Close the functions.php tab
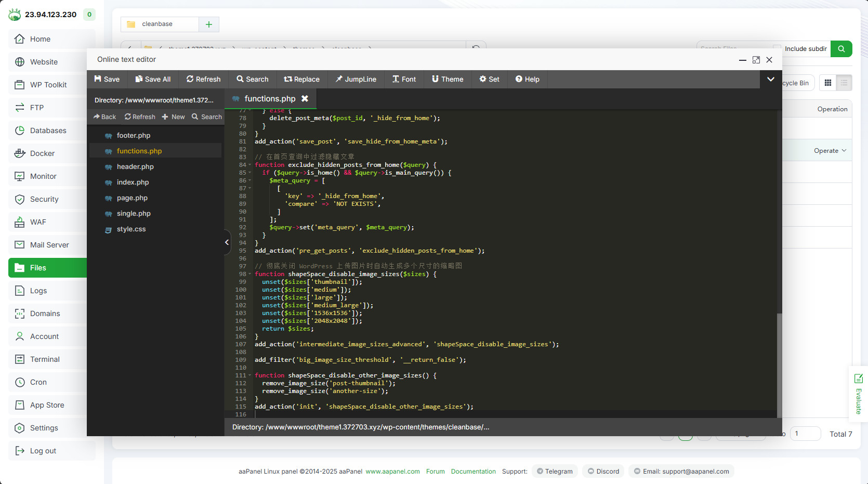 coord(305,99)
